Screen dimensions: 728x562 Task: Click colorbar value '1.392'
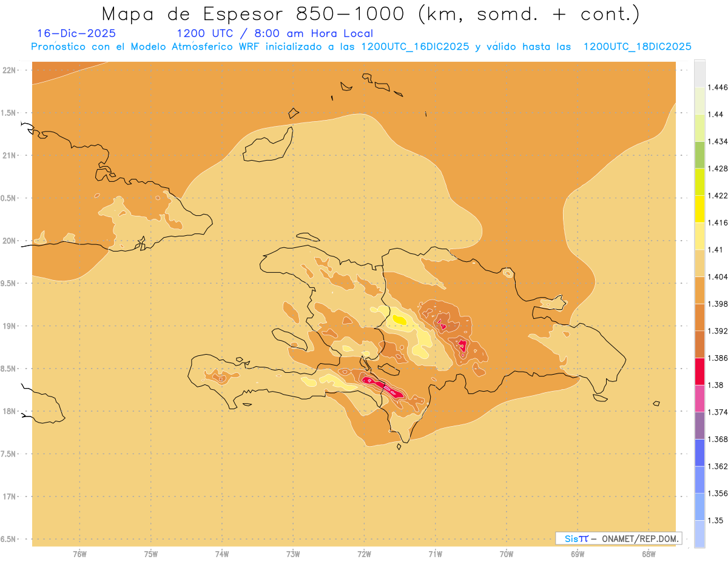tap(717, 331)
